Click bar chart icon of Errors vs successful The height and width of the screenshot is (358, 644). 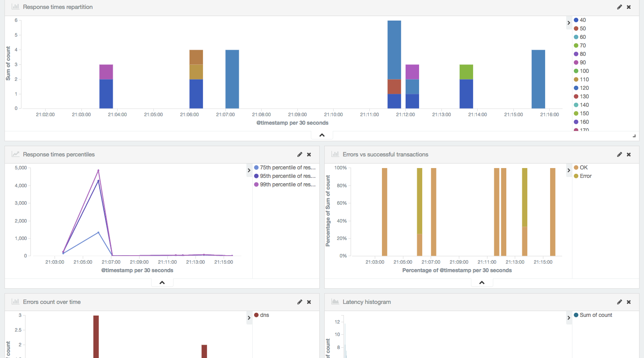tap(335, 155)
